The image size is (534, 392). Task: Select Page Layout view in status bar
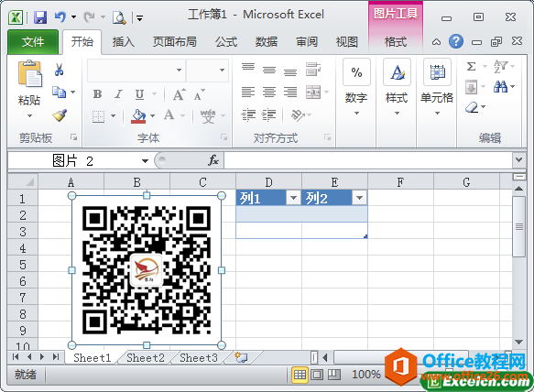click(317, 375)
